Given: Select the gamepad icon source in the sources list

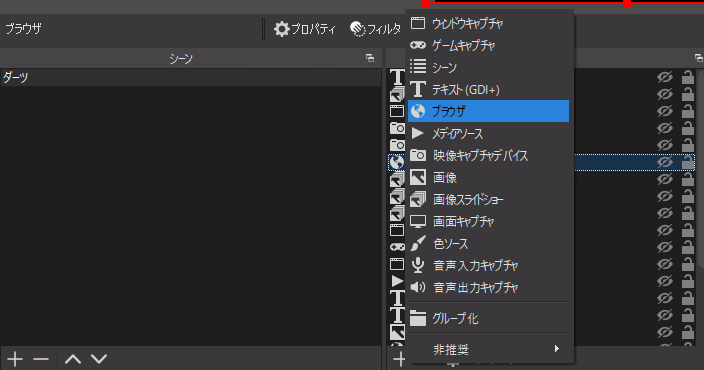Looking at the screenshot, I should click(x=397, y=247).
